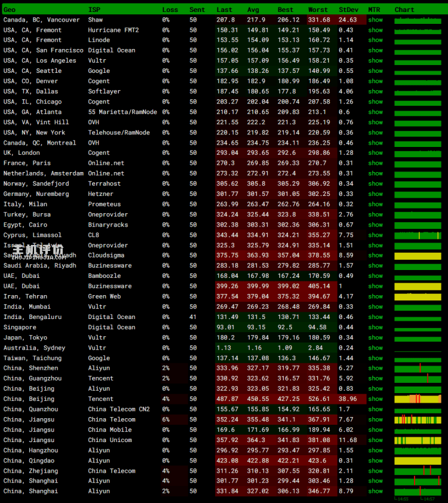Show MTR for Cyprus Limassol CL8
The height and width of the screenshot is (503, 448).
pos(375,235)
